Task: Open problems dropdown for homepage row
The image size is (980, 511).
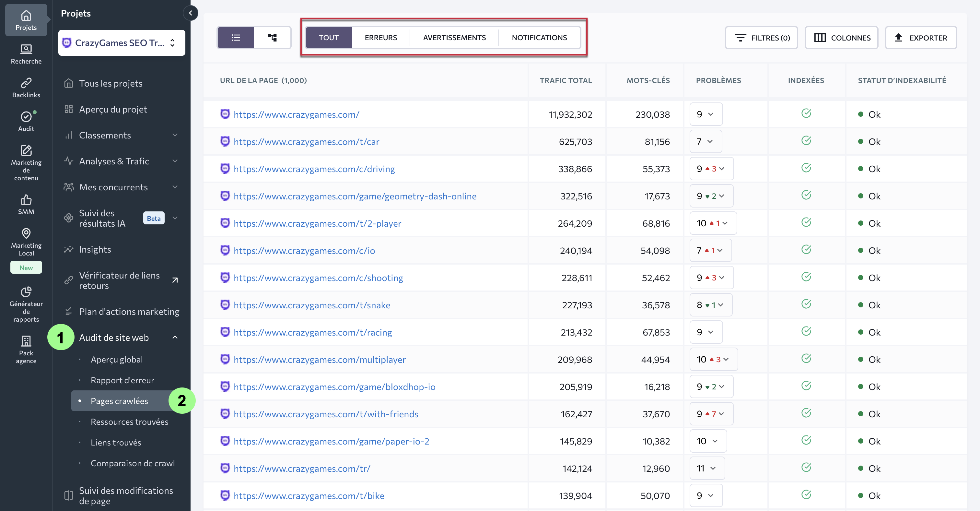Action: click(706, 114)
